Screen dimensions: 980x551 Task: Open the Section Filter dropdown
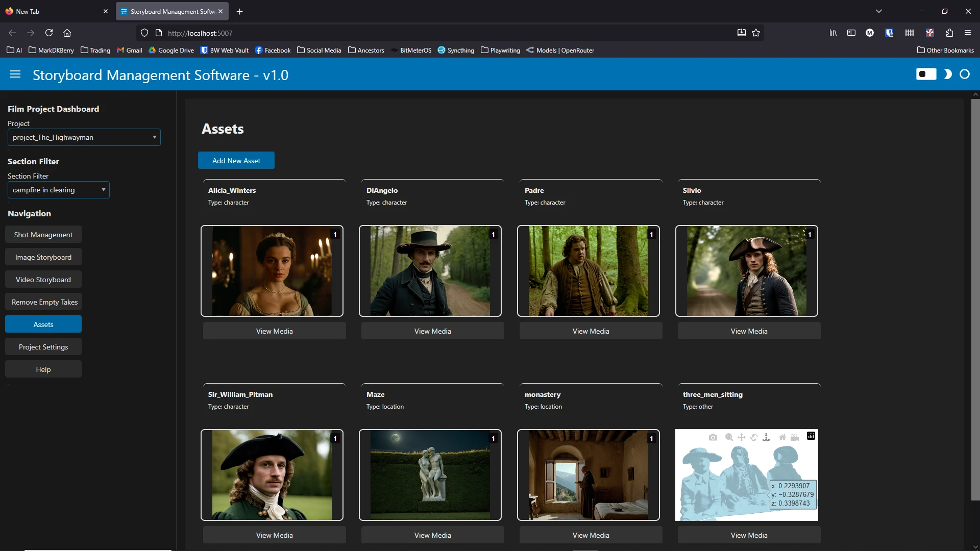coord(58,189)
